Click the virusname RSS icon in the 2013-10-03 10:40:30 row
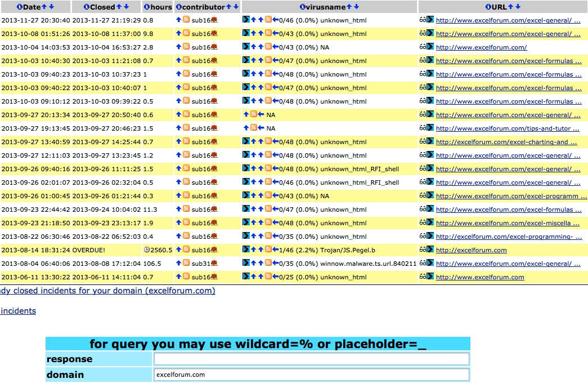 pos(268,60)
